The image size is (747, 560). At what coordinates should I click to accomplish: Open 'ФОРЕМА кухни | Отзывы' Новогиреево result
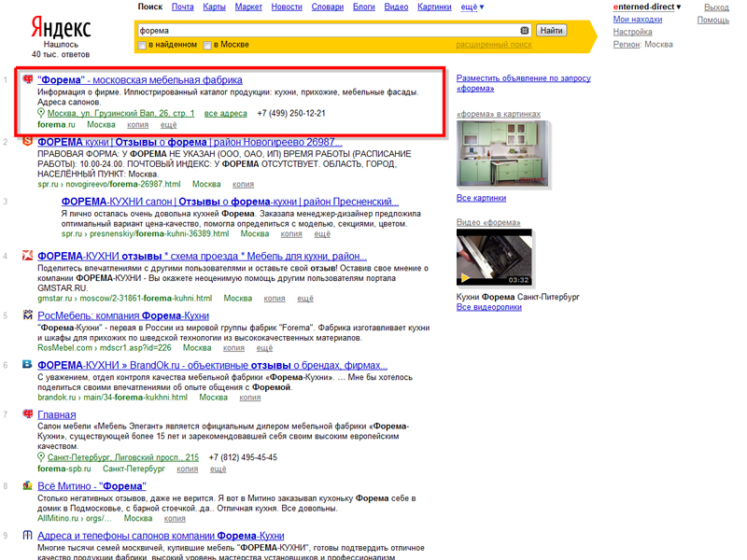click(190, 142)
